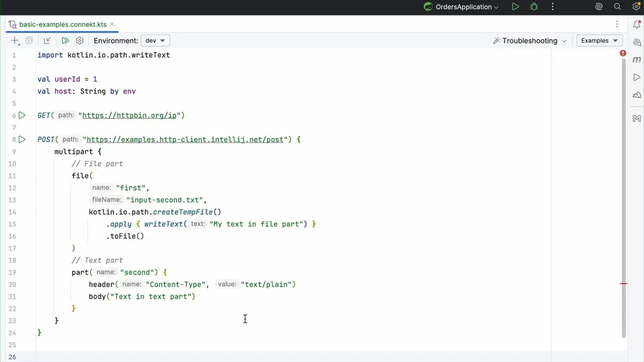Click the env keyword on line 4
This screenshot has width=644, height=362.
129,91
